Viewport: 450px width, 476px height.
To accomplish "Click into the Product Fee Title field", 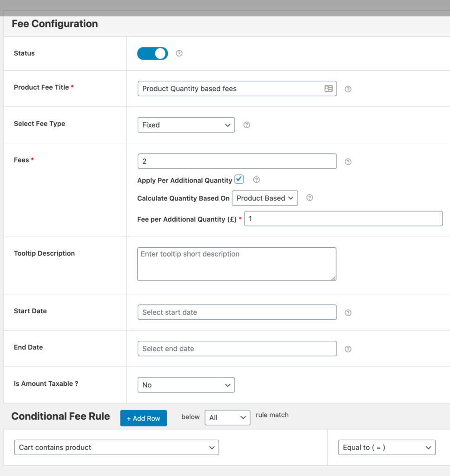I will pos(237,89).
